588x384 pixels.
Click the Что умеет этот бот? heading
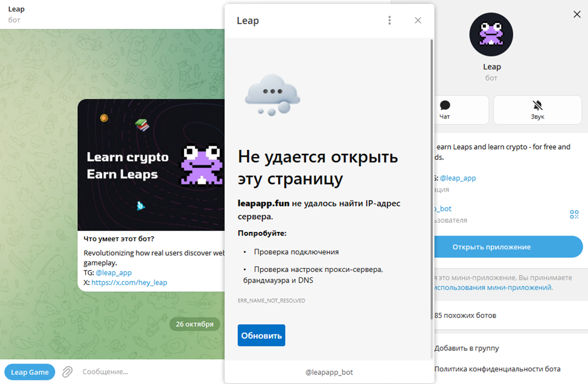pyautogui.click(x=119, y=239)
